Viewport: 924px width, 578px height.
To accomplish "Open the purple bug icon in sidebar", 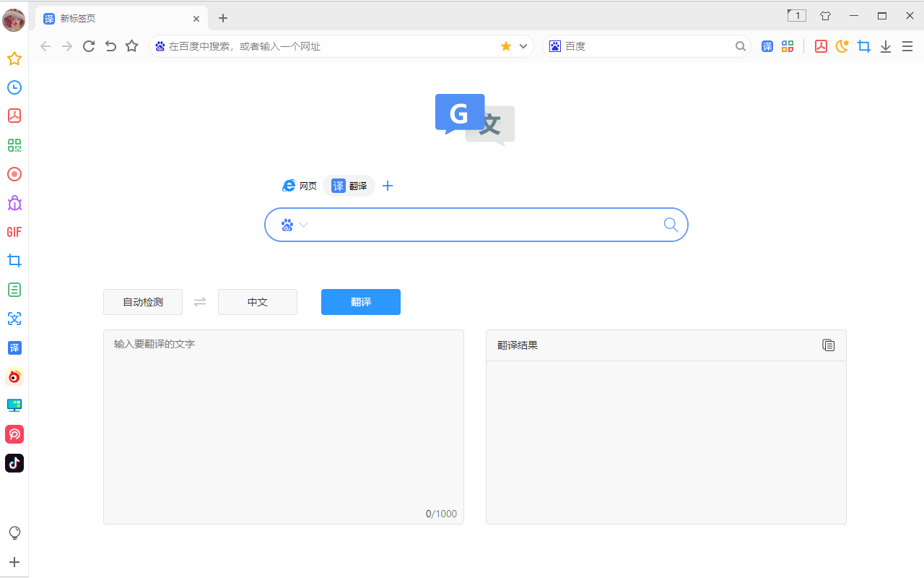I will coord(14,203).
